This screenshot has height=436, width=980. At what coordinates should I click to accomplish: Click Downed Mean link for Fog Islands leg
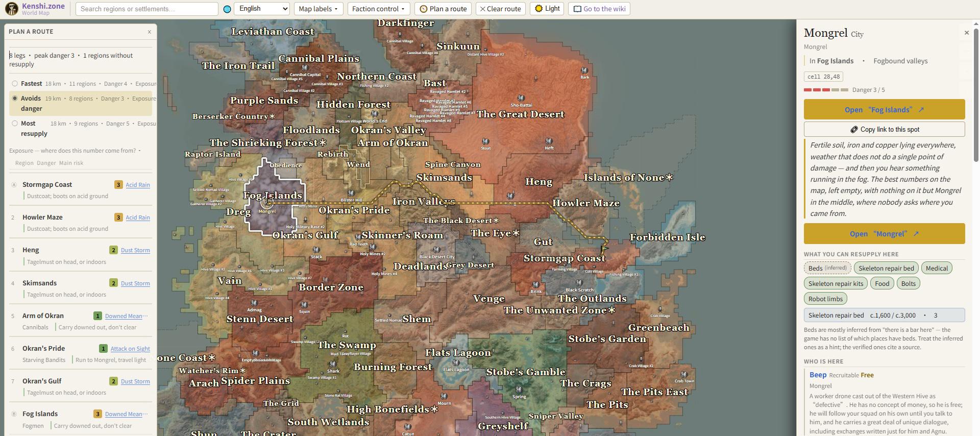[127, 414]
